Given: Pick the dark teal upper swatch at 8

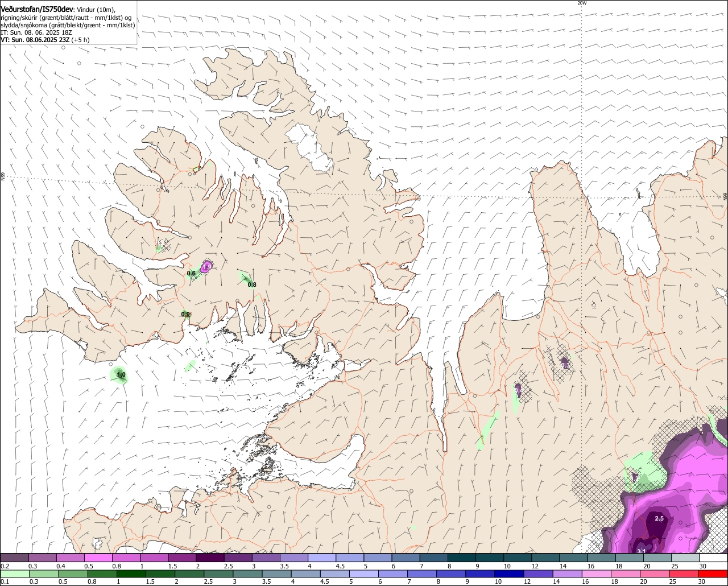Looking at the screenshot, I should (462, 558).
